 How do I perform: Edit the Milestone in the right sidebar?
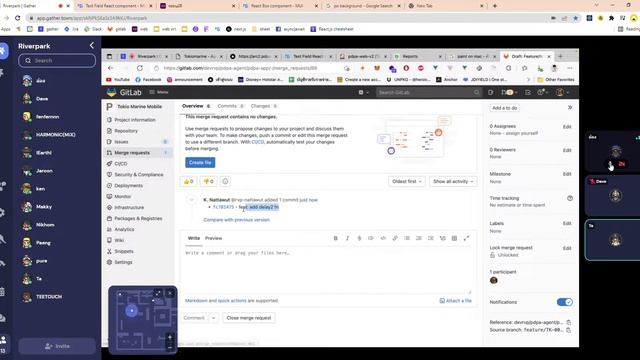pyautogui.click(x=567, y=174)
